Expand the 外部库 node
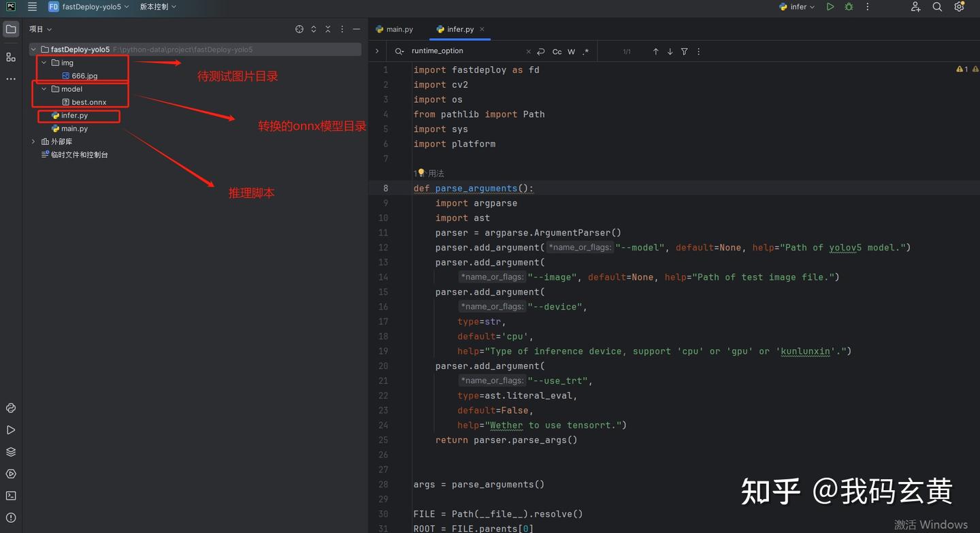980x533 pixels. [x=33, y=142]
